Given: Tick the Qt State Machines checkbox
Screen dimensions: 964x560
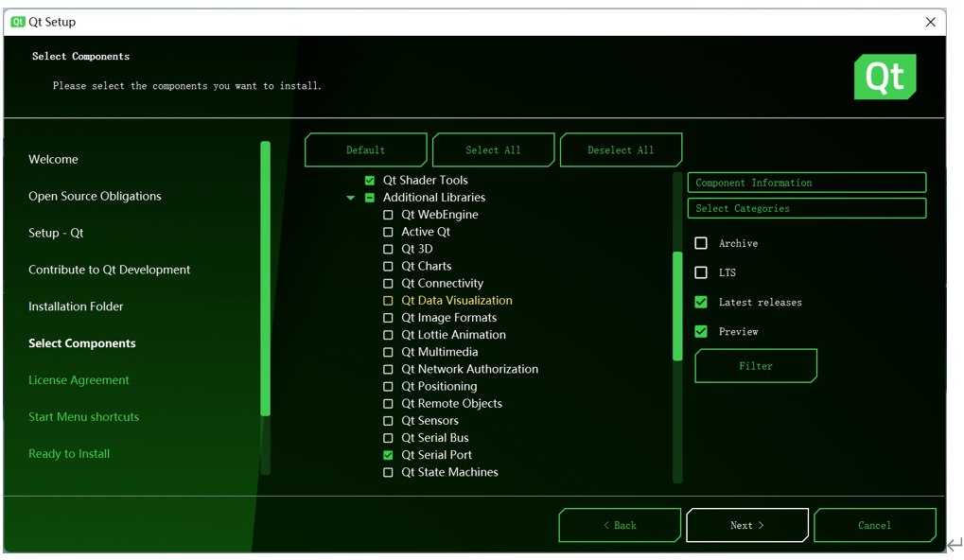Looking at the screenshot, I should [x=388, y=473].
